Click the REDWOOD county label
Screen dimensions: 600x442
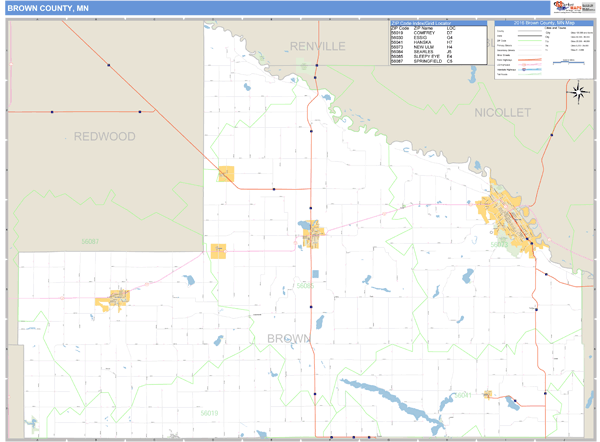(104, 136)
